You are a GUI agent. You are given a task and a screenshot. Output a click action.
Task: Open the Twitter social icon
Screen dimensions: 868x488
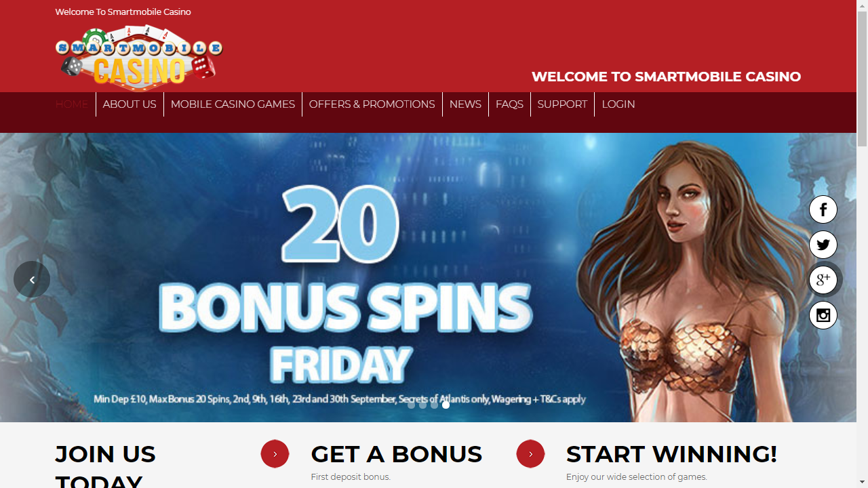pyautogui.click(x=823, y=245)
